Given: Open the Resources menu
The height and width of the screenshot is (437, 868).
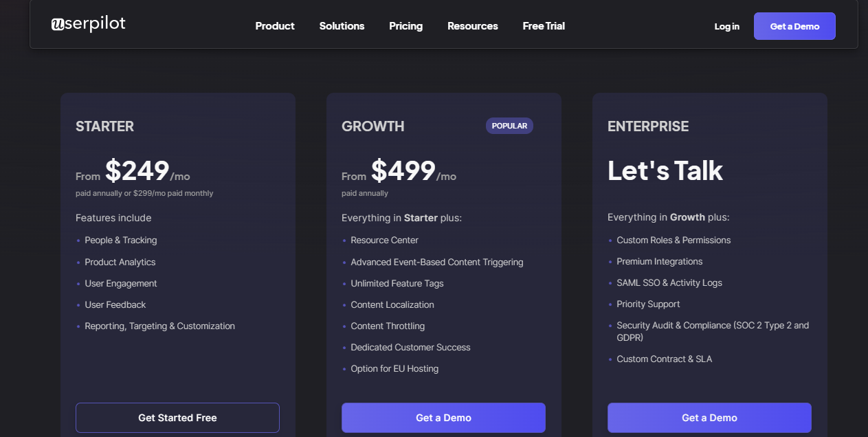Looking at the screenshot, I should [x=472, y=26].
